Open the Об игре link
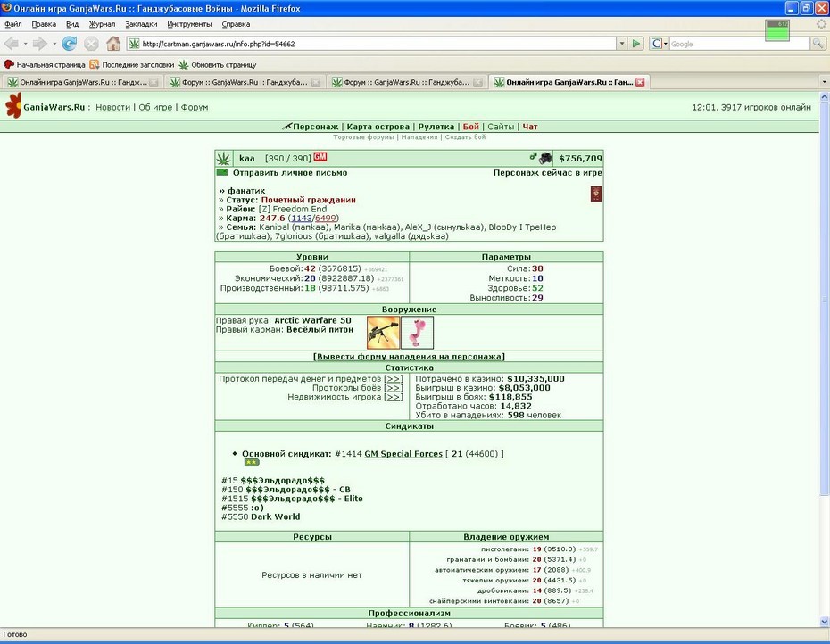The height and width of the screenshot is (644, 830). 155,107
